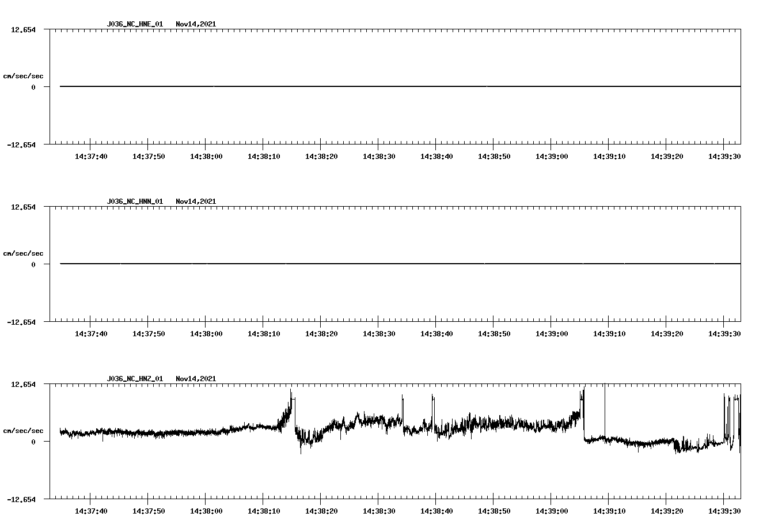This screenshot has width=782, height=532.
Task: Click the Nov14,2021 date on the HNN plot
Action: pos(196,202)
